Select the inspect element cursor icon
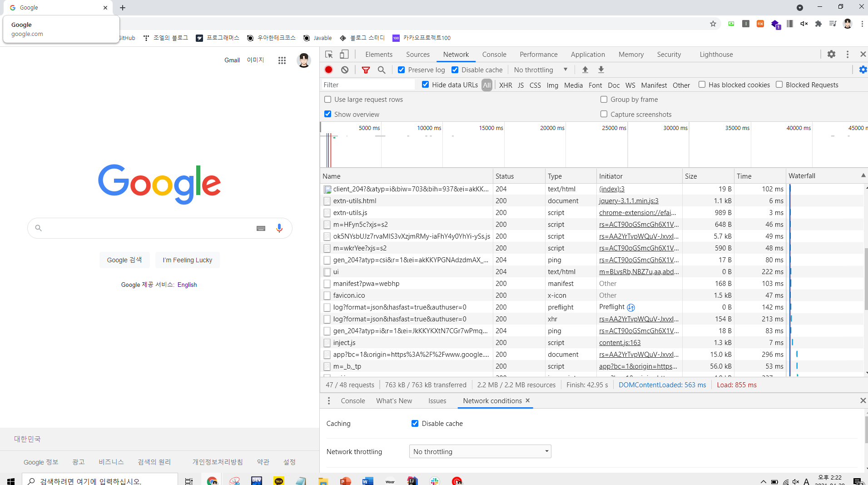Screen dimensions: 868x485 coord(328,54)
